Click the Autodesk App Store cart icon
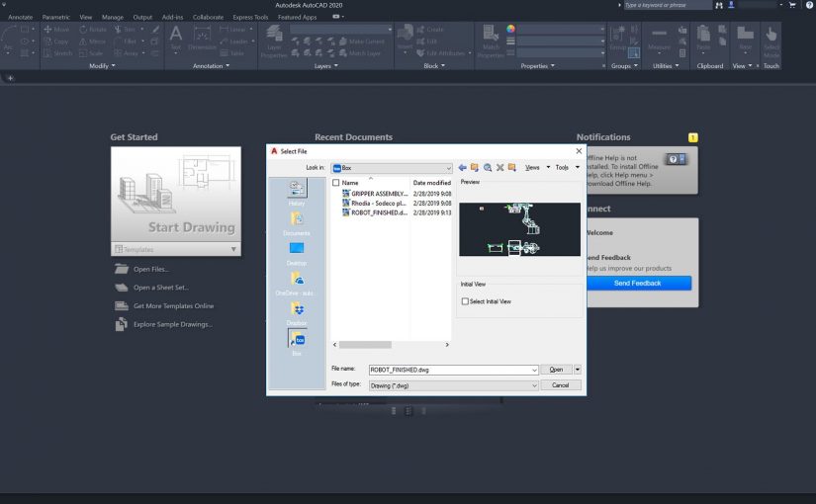The width and height of the screenshot is (816, 504). coord(792,5)
